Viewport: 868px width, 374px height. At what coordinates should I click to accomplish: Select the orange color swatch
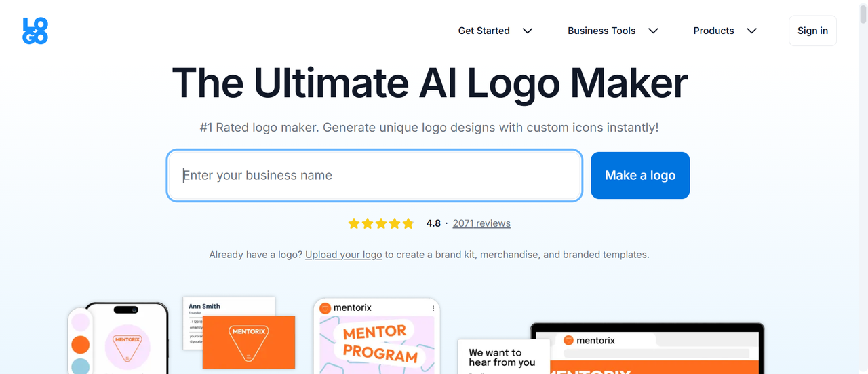80,345
